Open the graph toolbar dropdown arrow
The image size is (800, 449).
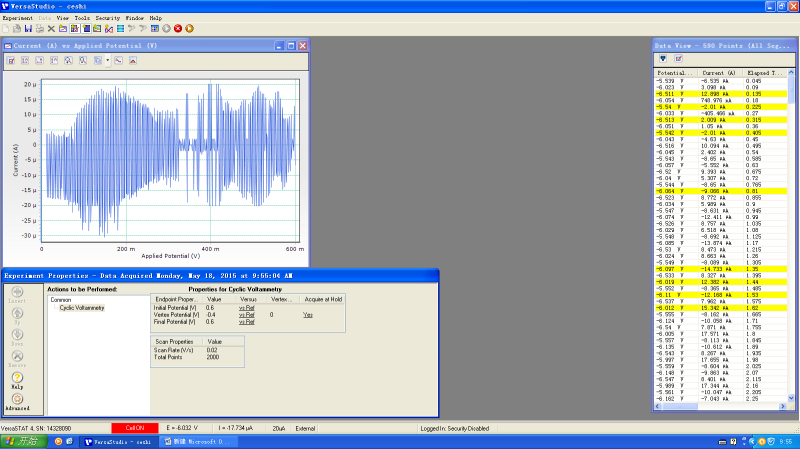click(x=108, y=60)
